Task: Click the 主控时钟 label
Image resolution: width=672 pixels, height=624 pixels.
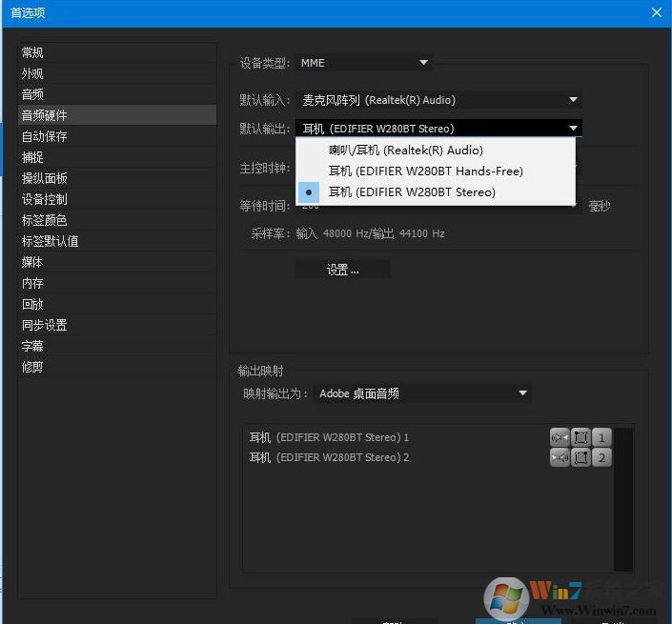Action: tap(265, 169)
